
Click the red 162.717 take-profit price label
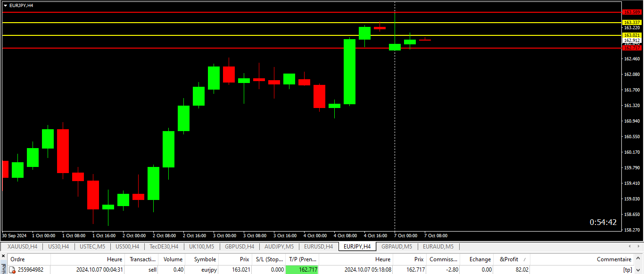coord(632,48)
